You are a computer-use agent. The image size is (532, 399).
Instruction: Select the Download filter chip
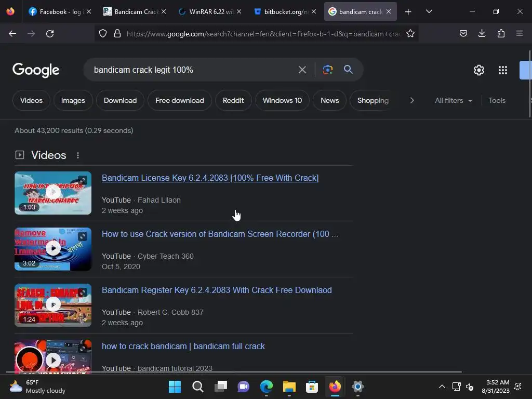pyautogui.click(x=120, y=100)
